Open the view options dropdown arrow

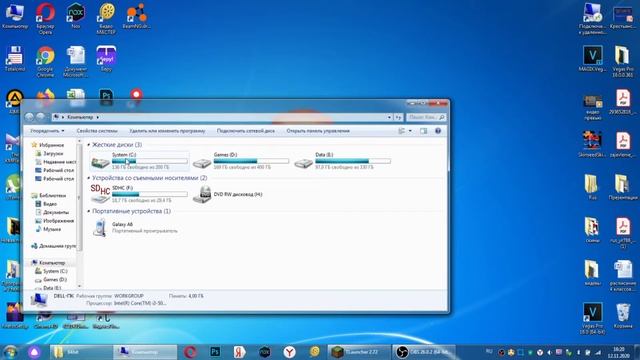(x=410, y=131)
